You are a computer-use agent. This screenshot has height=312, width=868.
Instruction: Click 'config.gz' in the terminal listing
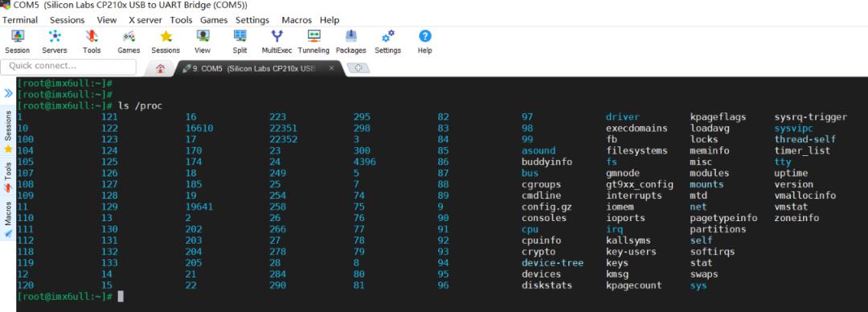547,207
